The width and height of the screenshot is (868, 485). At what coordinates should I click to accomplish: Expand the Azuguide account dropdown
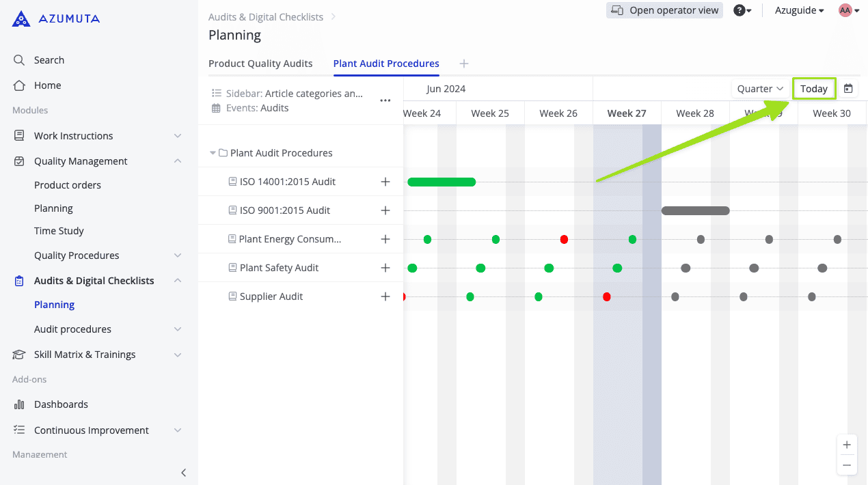click(x=799, y=10)
